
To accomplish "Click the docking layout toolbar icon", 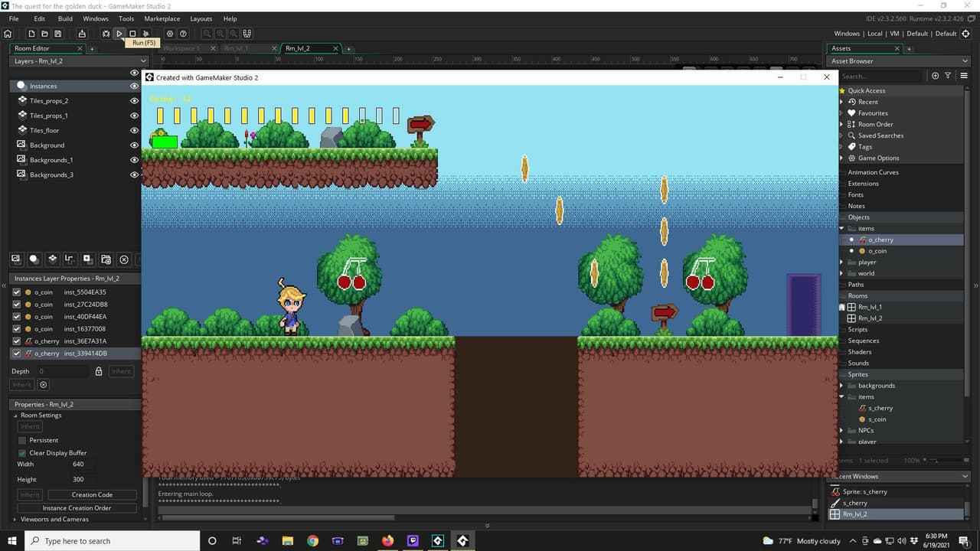I will 247,34.
